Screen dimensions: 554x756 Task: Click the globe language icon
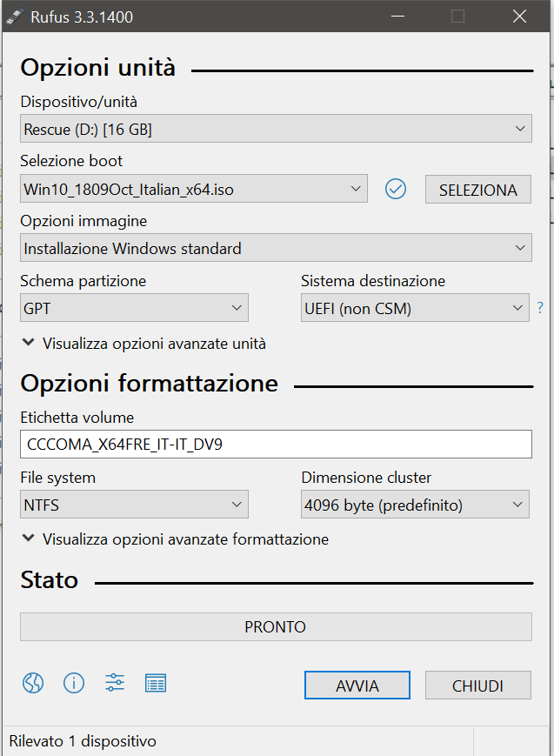click(x=32, y=683)
